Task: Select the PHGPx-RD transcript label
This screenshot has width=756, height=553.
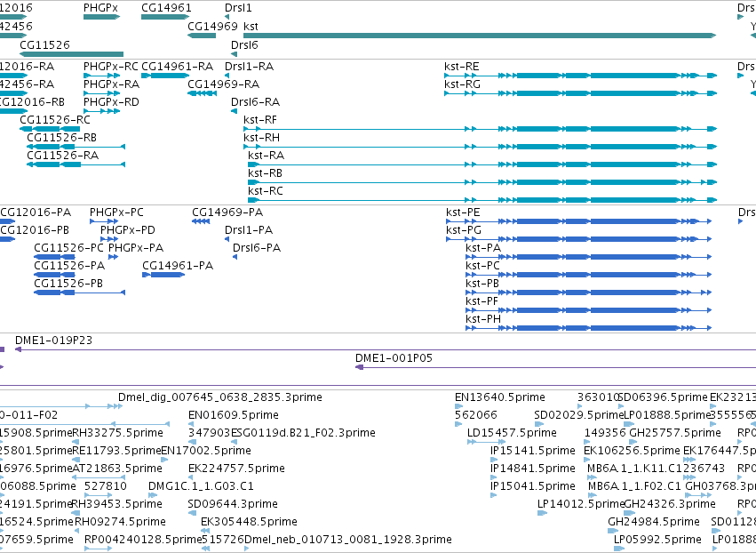Action: (x=111, y=102)
